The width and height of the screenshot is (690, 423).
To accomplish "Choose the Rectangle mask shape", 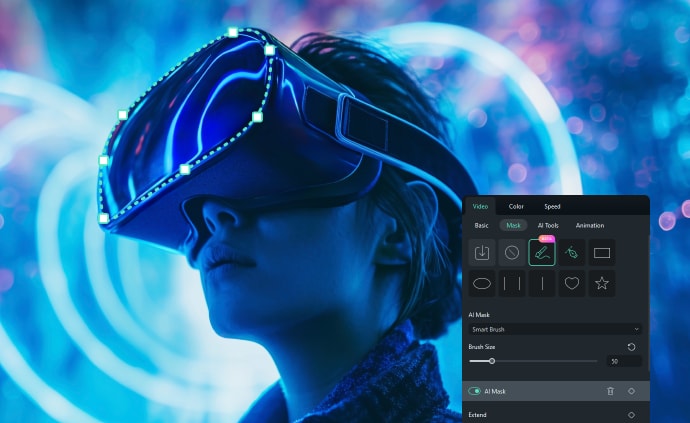I will 602,253.
